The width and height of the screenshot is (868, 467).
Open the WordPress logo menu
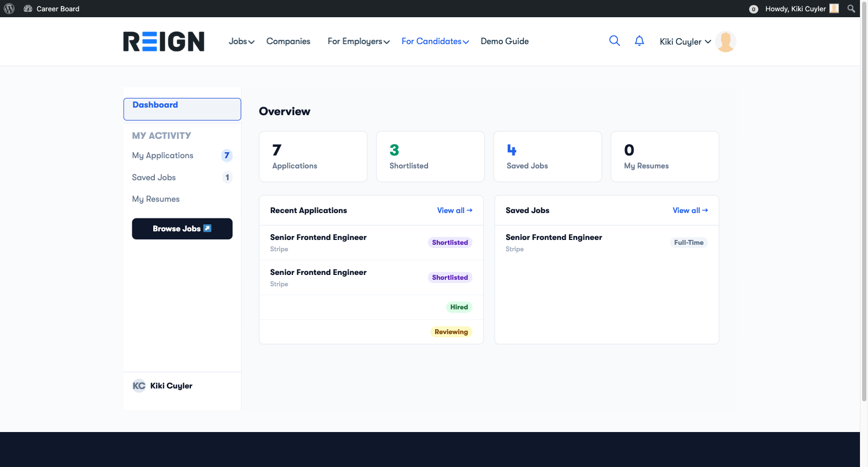(x=9, y=9)
